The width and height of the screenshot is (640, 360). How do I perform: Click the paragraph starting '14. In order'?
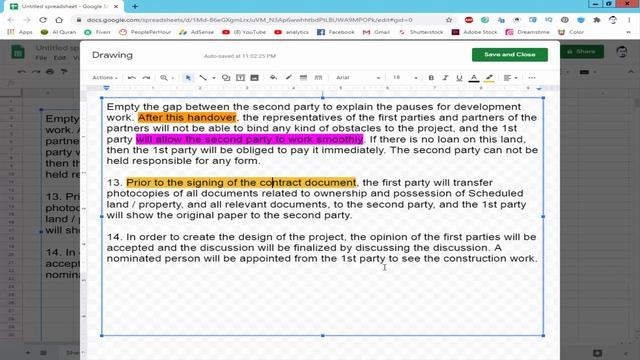pos(322,247)
